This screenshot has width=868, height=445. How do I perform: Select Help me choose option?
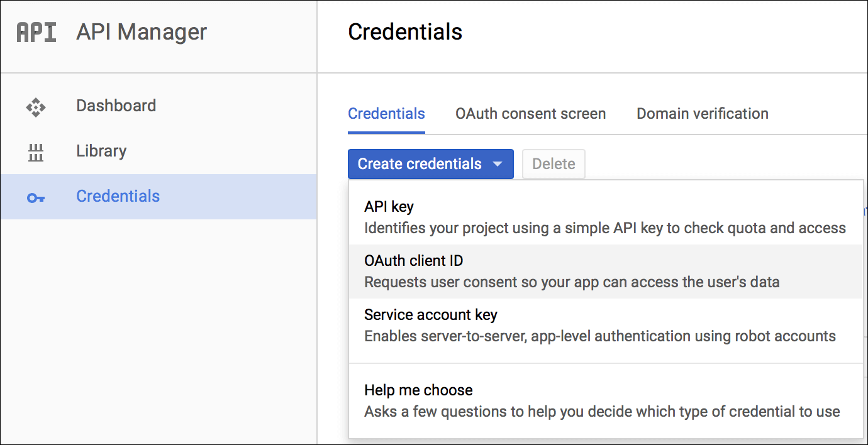(x=606, y=401)
